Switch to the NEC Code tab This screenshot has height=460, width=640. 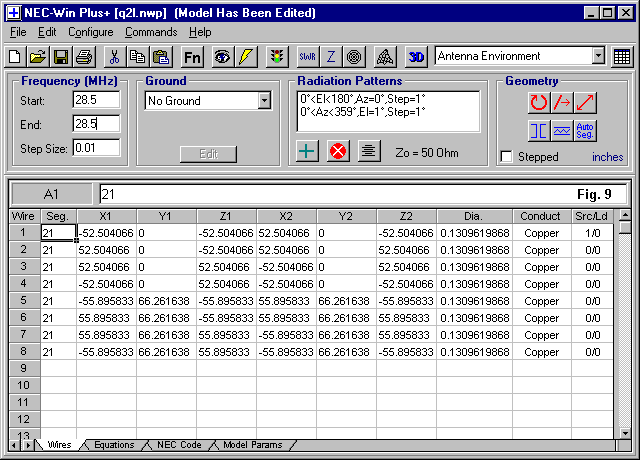(179, 445)
